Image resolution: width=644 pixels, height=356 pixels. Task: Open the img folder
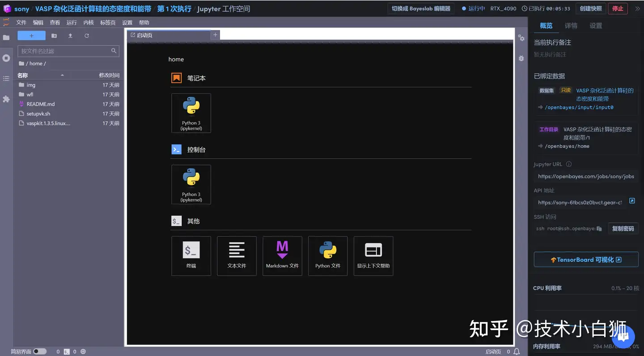tap(68, 85)
